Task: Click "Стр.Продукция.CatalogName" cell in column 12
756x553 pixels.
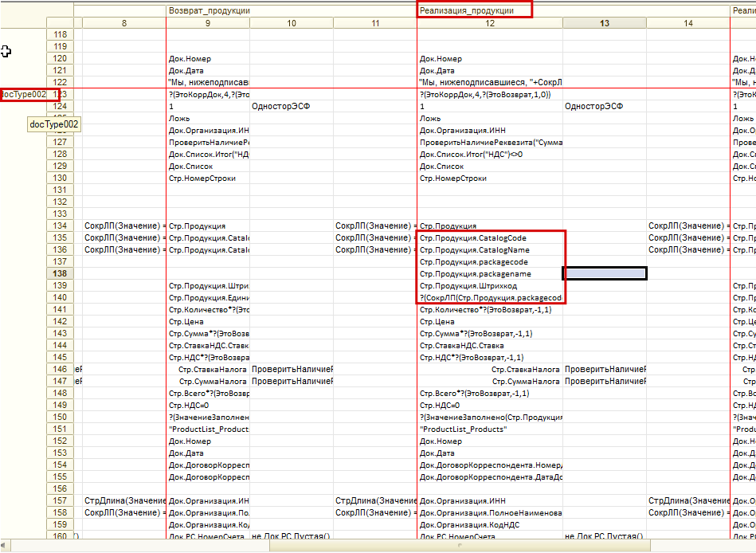Action: click(490, 249)
